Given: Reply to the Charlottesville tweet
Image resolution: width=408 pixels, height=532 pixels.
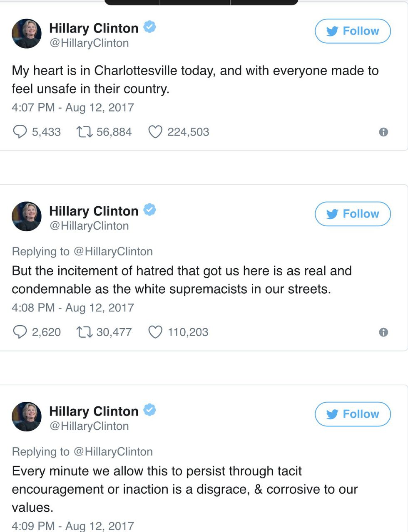Looking at the screenshot, I should 20,132.
